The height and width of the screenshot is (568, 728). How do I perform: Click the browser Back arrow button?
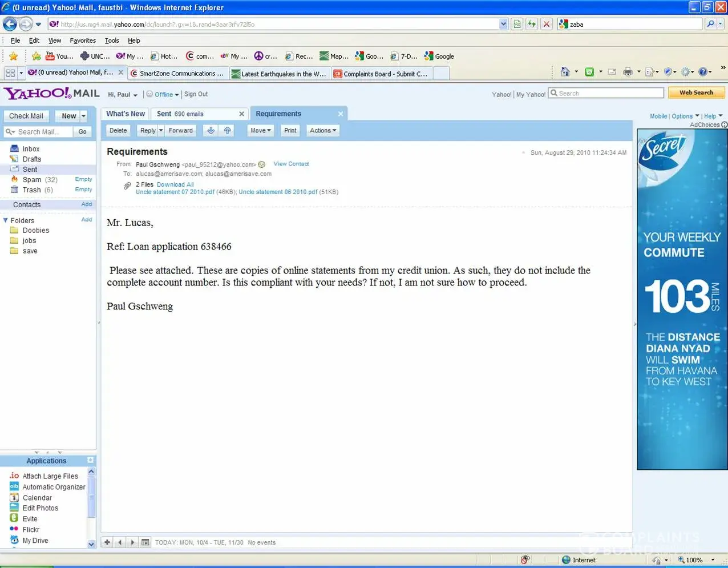pyautogui.click(x=10, y=24)
